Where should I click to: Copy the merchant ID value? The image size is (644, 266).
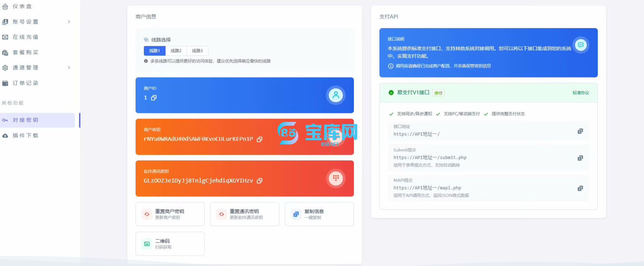[x=154, y=98]
